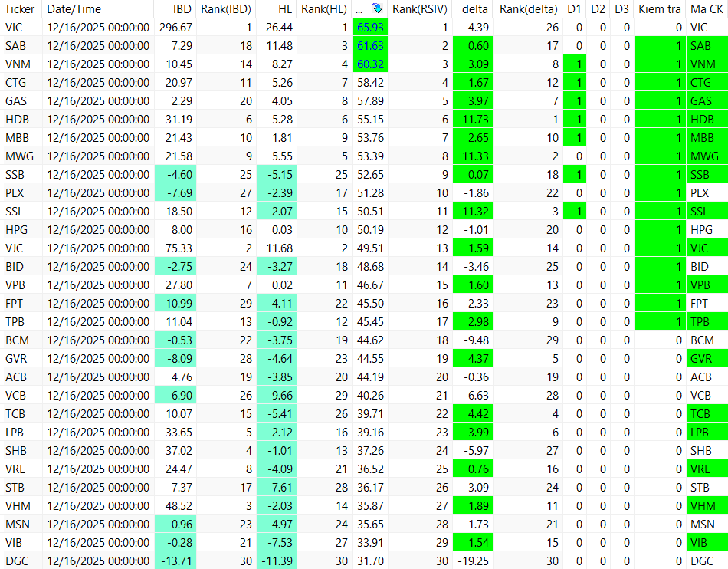Click the Rank(HL) column header
This screenshot has width=728, height=569.
[x=324, y=9]
